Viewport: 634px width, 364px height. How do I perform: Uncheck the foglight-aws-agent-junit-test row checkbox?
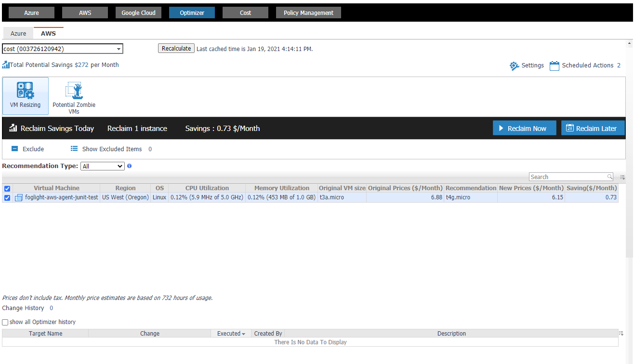7,197
